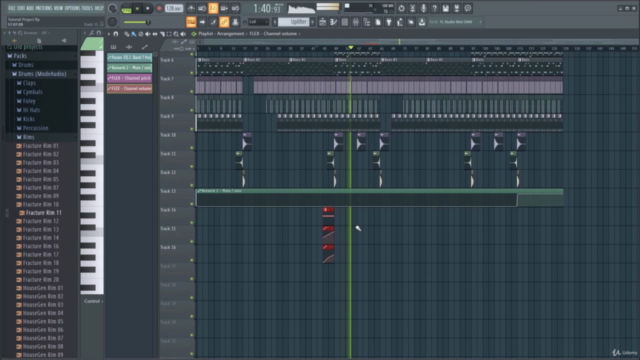Click the step edit arrow icon
The width and height of the screenshot is (640, 360).
coord(202,22)
